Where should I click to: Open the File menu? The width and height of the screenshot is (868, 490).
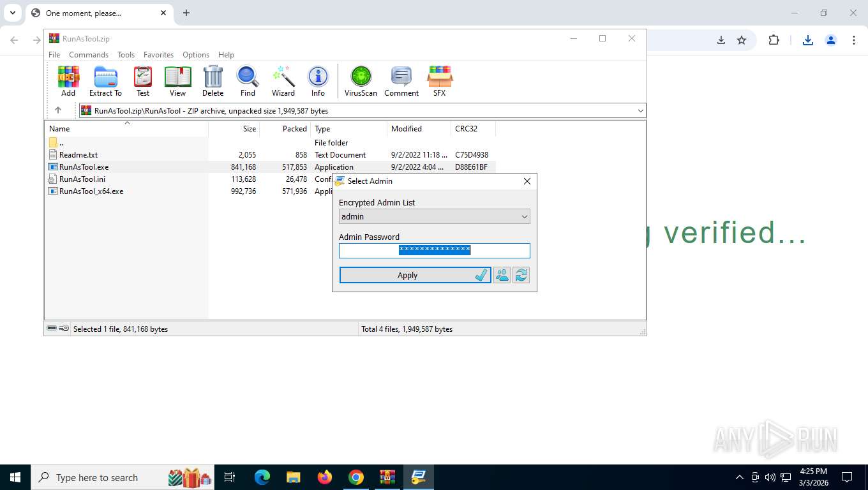[54, 55]
